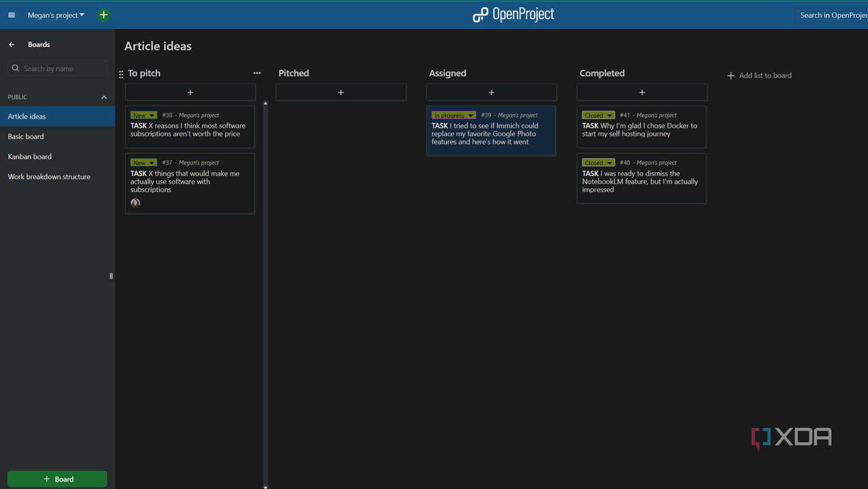Grab the To pitch list drag handle
Viewport: 868px width, 489px height.
[121, 74]
